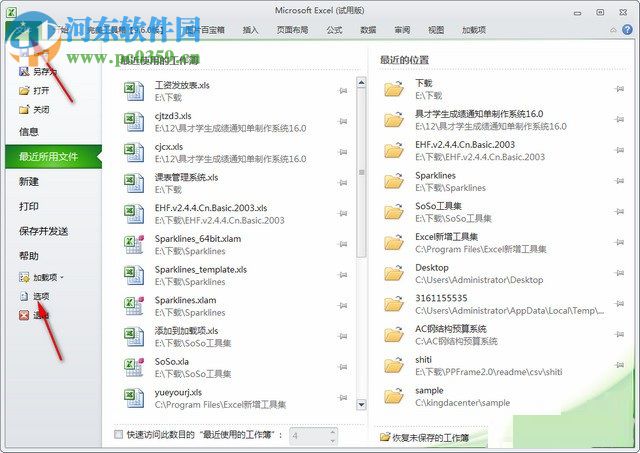This screenshot has height=453, width=640.
Task: Click the recover unsaved workbooks folder icon
Action: pyautogui.click(x=384, y=437)
